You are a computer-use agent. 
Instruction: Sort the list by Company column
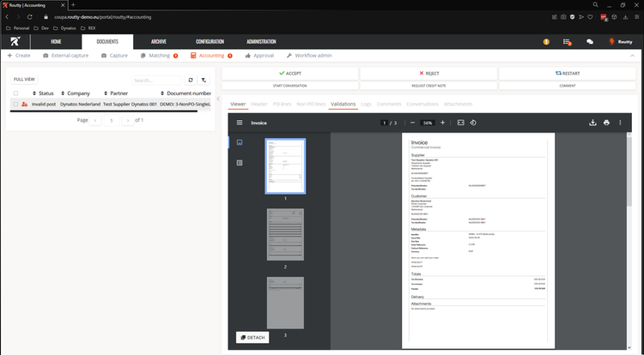pos(78,93)
